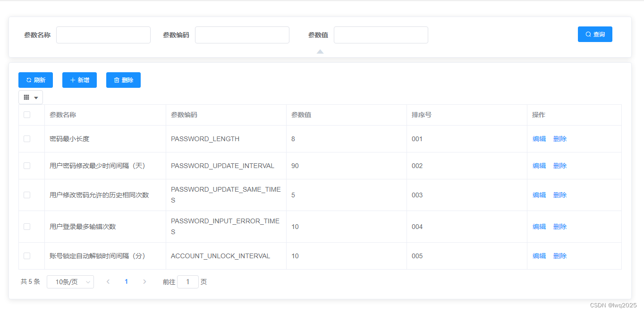Select the 用户登录最多输错次数 name cell
The height and width of the screenshot is (313, 644).
pyautogui.click(x=105, y=227)
